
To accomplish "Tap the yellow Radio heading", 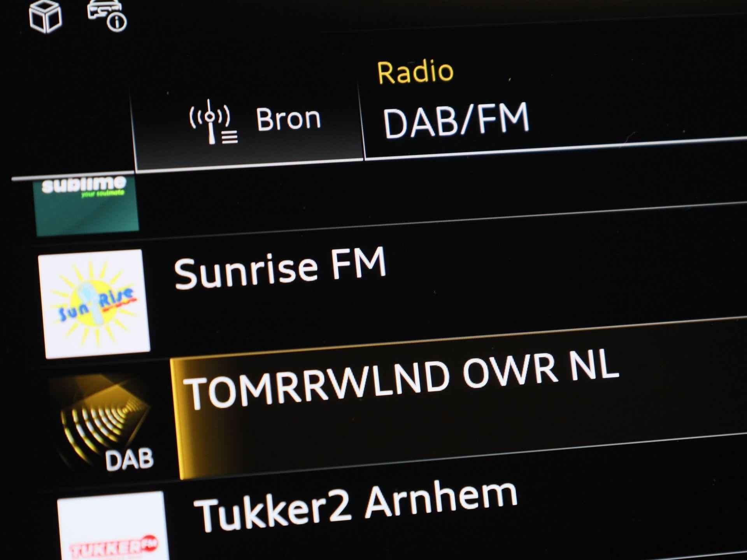I will point(415,72).
